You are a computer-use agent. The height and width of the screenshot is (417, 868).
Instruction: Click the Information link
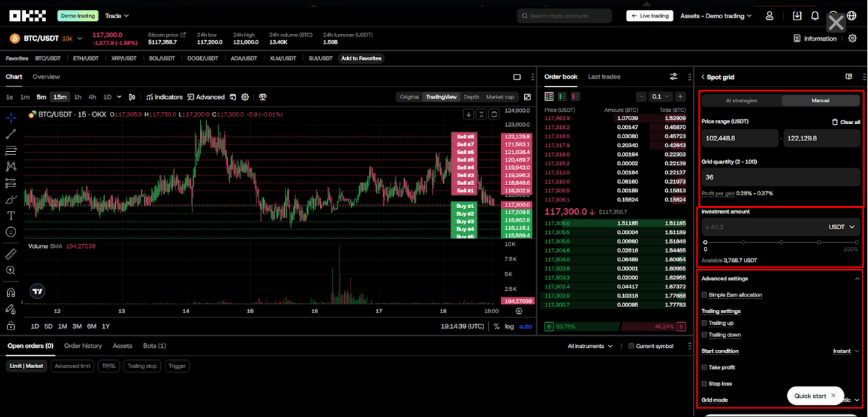click(815, 39)
